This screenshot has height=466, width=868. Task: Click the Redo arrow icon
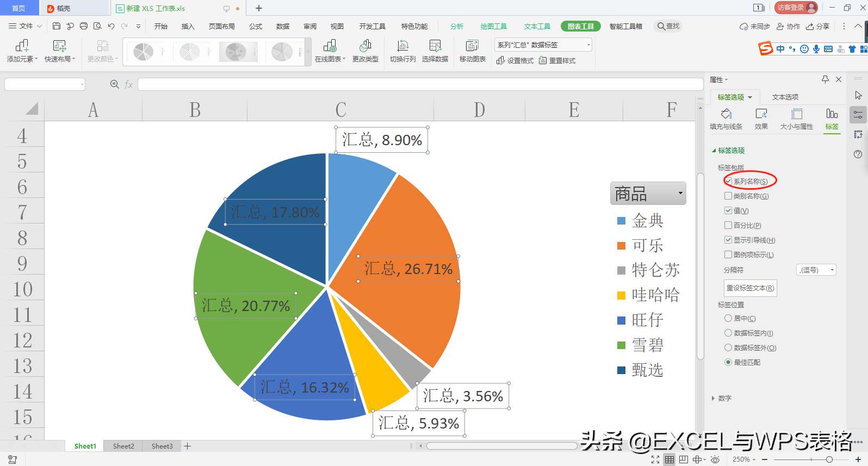(x=125, y=26)
